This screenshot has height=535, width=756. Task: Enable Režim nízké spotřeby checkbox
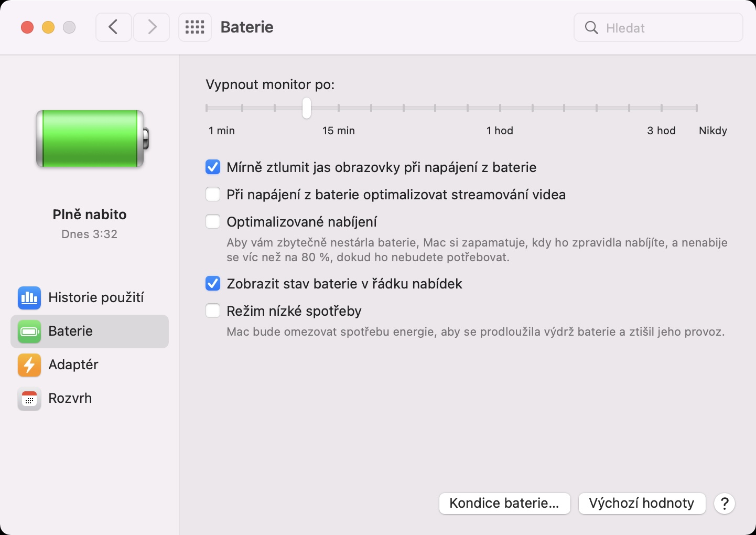[x=213, y=311]
